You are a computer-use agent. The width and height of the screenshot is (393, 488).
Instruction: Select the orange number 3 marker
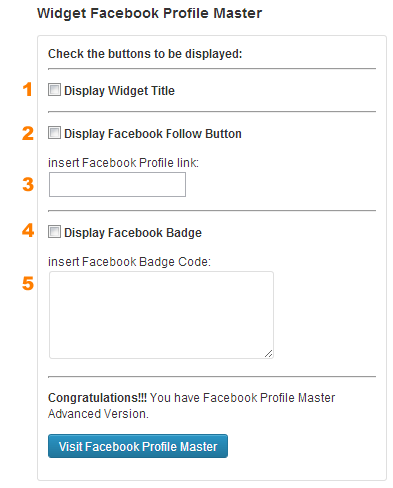pos(28,184)
